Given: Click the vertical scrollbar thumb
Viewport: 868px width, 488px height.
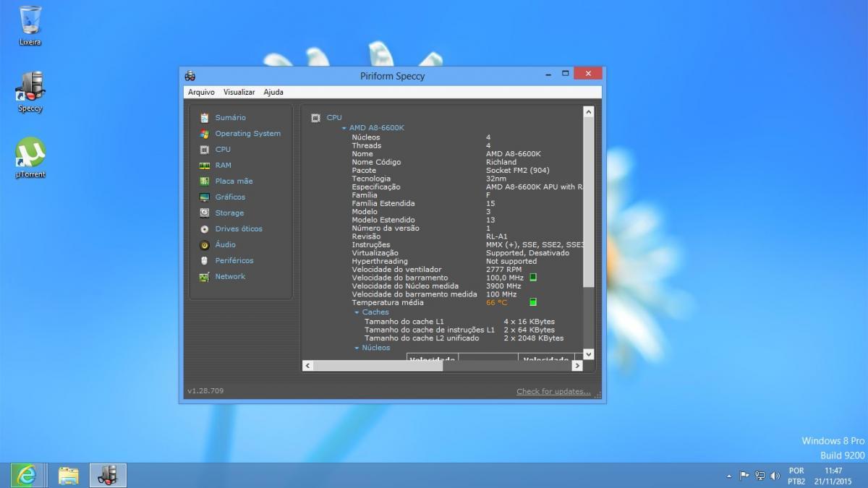Looking at the screenshot, I should pyautogui.click(x=588, y=202).
